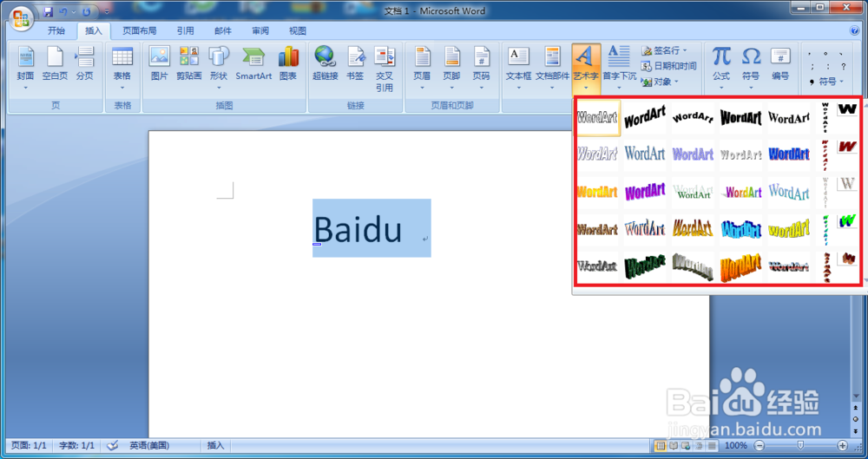Image resolution: width=868 pixels, height=459 pixels.
Task: Open Word help question mark icon
Action: point(855,31)
